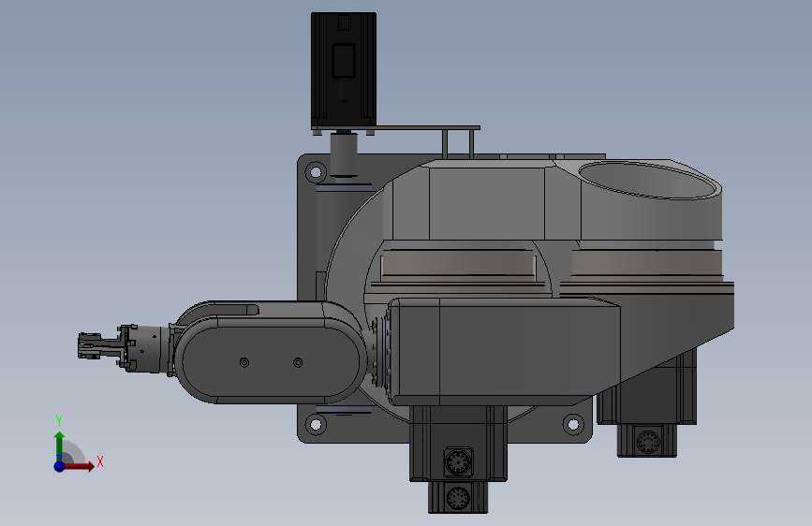Viewport: 812px width, 526px height.
Task: Select the black servo motor atop the assembly
Action: pos(344,71)
